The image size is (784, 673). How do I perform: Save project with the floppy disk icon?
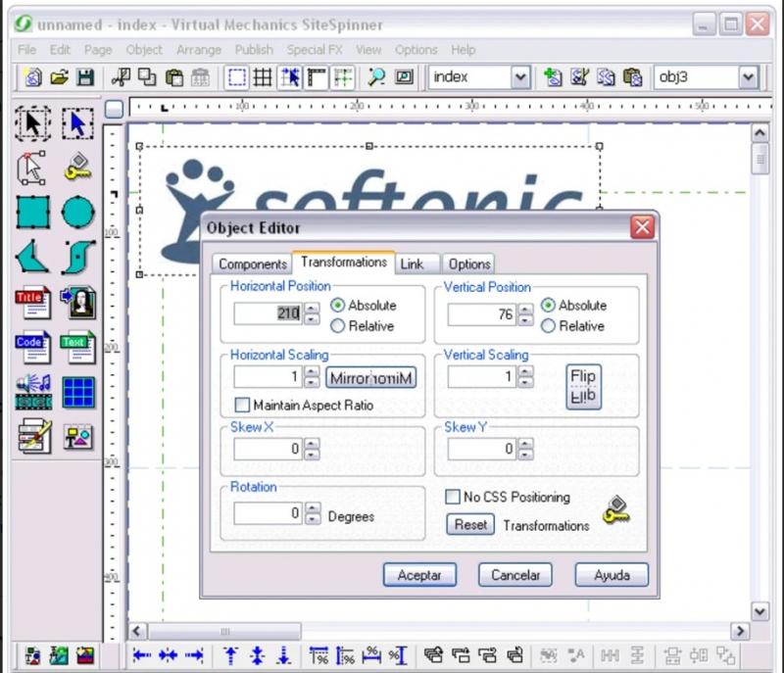[85, 78]
